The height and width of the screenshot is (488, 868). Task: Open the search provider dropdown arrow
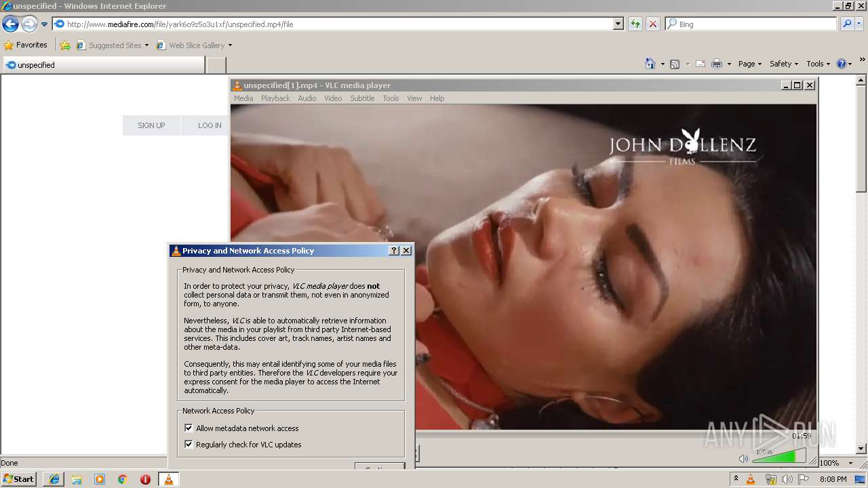tap(859, 24)
